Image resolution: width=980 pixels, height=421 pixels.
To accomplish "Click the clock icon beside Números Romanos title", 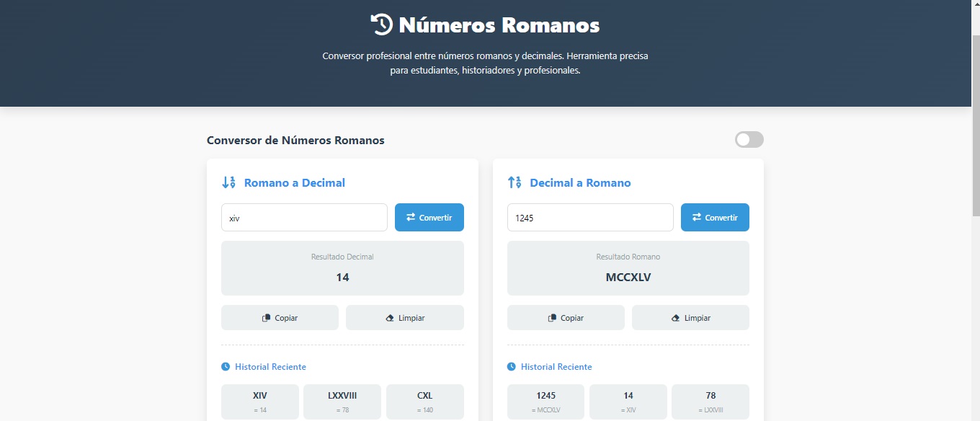I will (381, 24).
